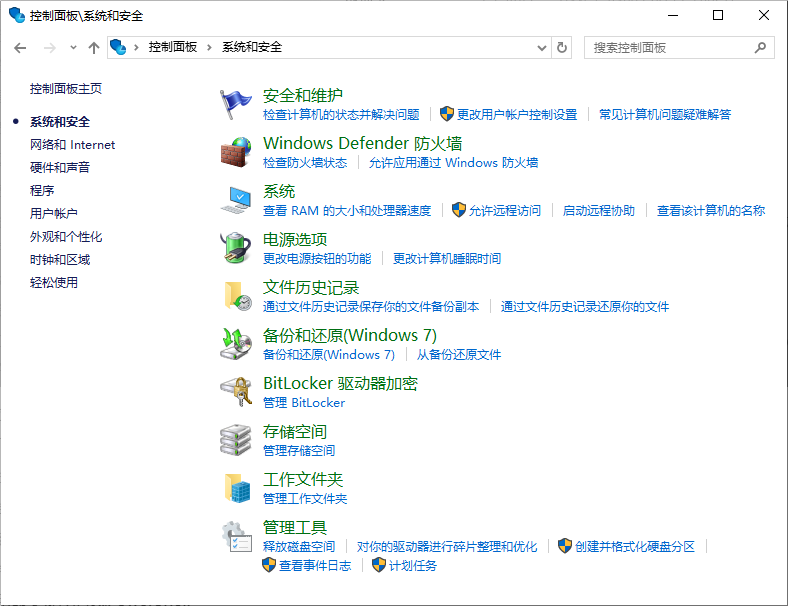Open 安全和维护 heading link
Viewport: 788px width, 606px height.
tap(303, 95)
